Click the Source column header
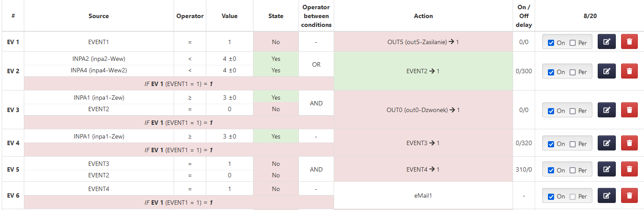 (x=98, y=16)
